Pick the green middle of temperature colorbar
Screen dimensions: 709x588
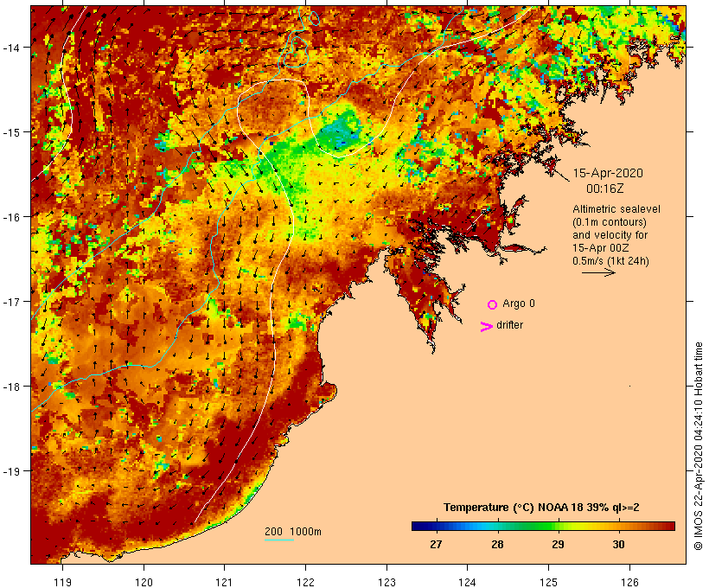coord(543,526)
